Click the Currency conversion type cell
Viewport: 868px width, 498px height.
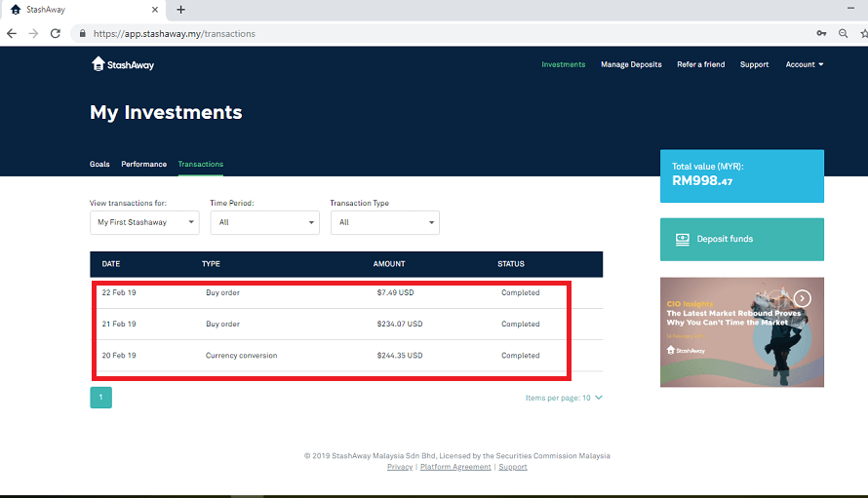[241, 356]
